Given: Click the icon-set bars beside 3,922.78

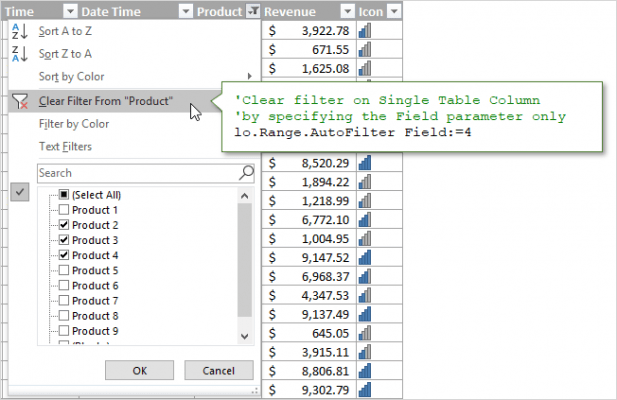Looking at the screenshot, I should click(x=364, y=31).
